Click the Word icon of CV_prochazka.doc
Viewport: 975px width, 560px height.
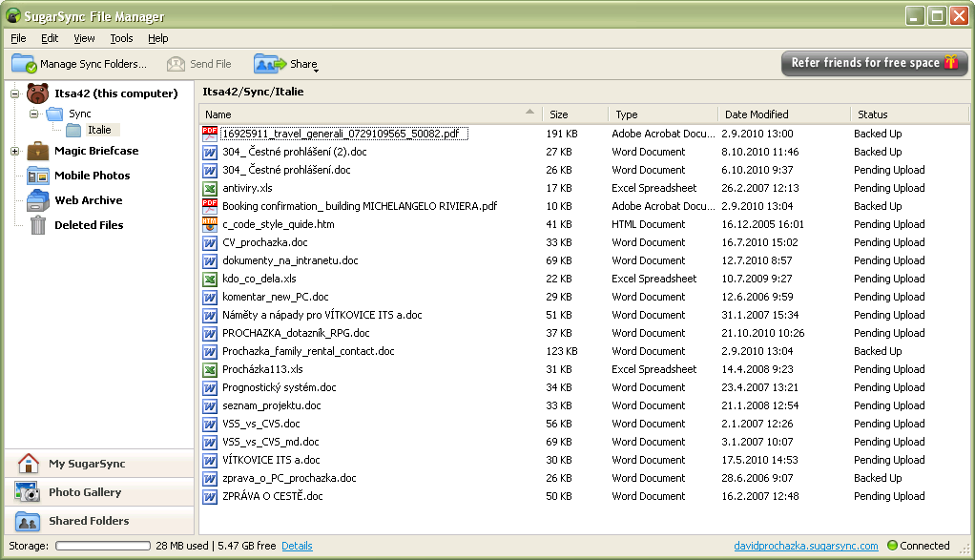(x=210, y=242)
